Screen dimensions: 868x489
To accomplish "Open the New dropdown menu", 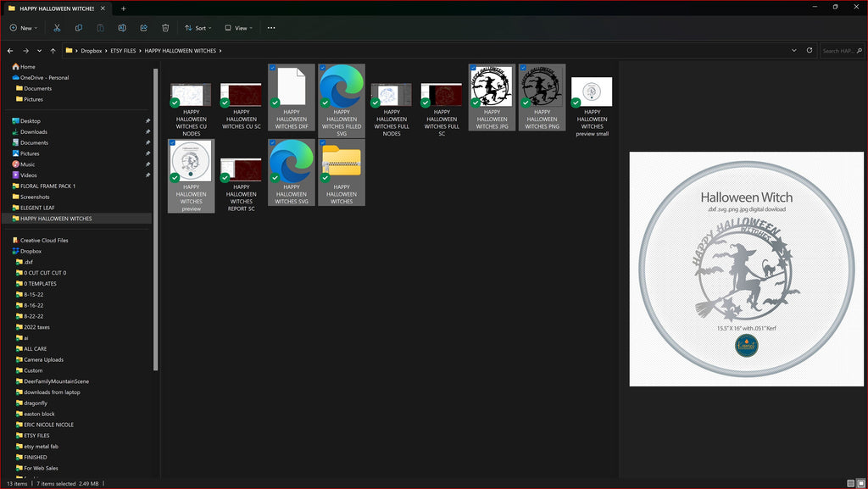I will coord(24,28).
